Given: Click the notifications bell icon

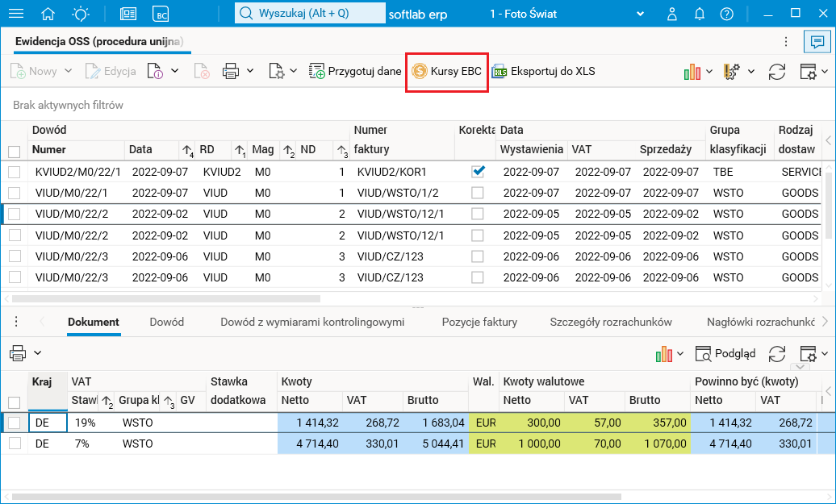Looking at the screenshot, I should [x=699, y=14].
